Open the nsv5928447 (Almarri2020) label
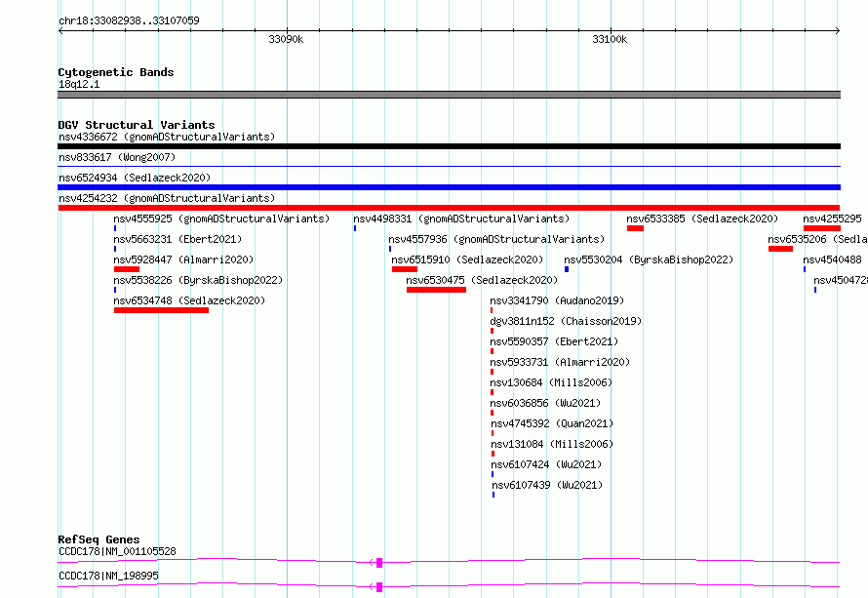 point(183,259)
